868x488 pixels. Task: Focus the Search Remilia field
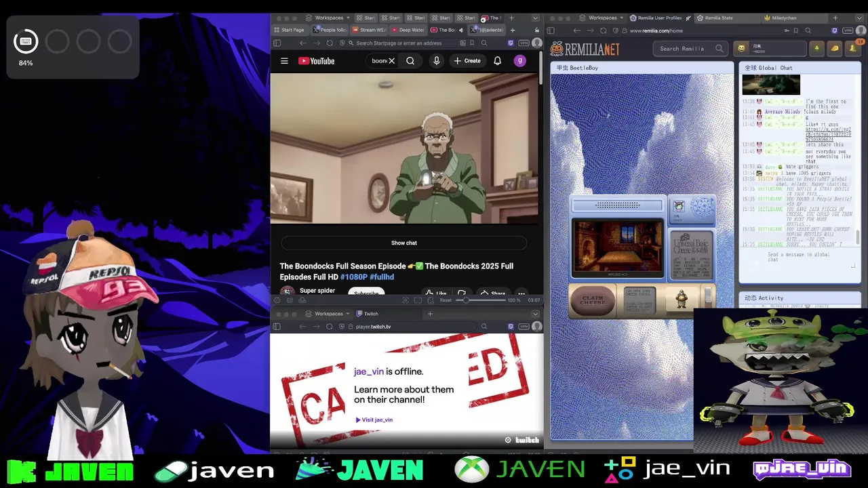(x=692, y=49)
